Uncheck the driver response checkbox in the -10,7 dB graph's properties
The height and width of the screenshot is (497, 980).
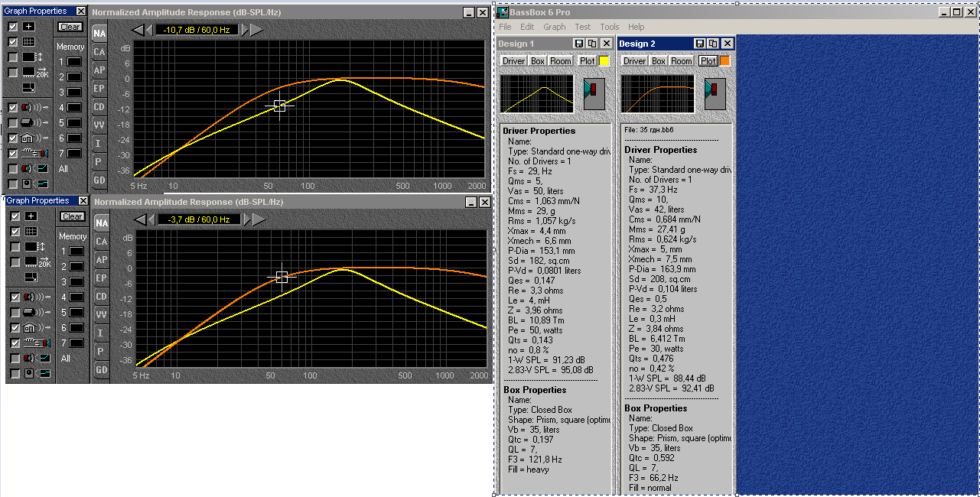[x=13, y=108]
